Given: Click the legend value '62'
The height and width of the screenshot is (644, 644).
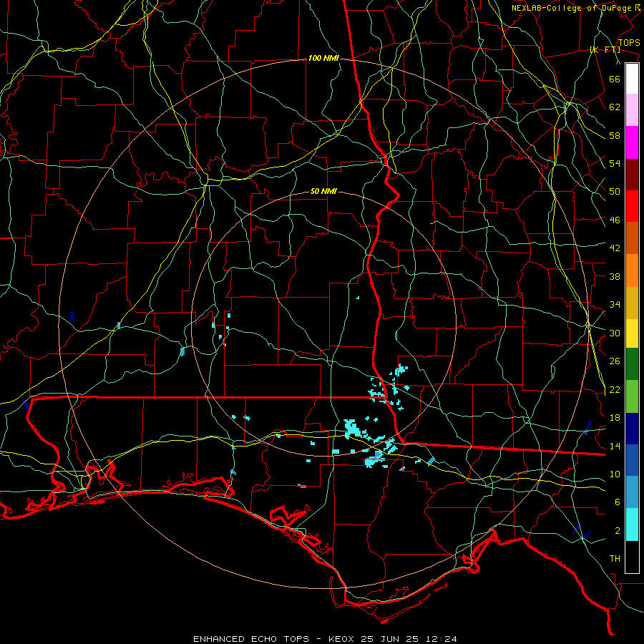Looking at the screenshot, I should pyautogui.click(x=615, y=107).
